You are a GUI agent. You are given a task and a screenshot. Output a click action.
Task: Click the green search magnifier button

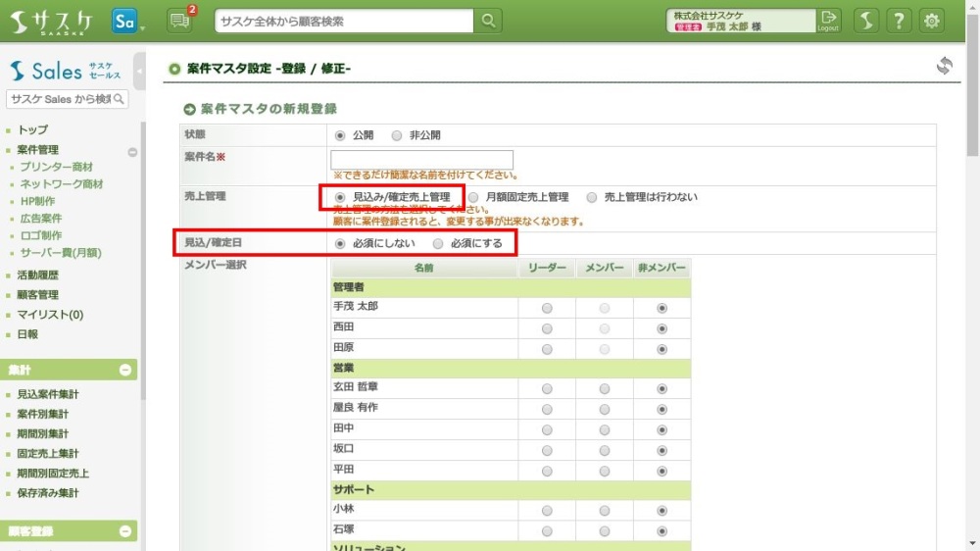point(487,21)
